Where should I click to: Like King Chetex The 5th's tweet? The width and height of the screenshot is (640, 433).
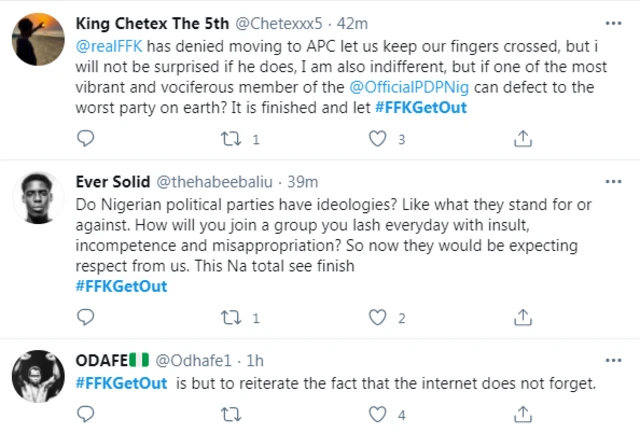click(x=377, y=140)
